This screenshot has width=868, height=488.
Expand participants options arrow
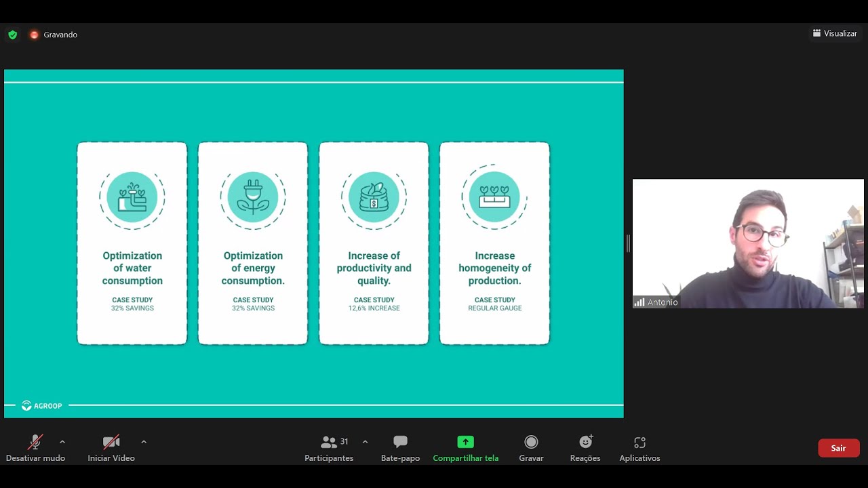click(365, 442)
